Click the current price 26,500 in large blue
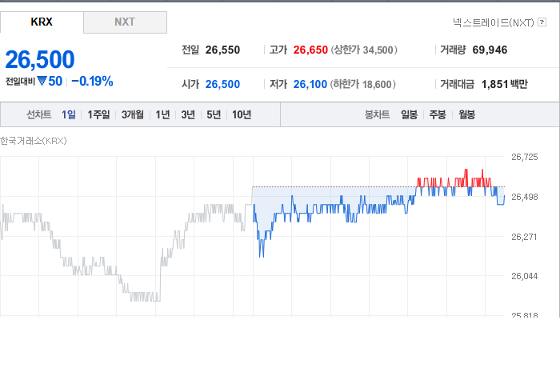The width and height of the screenshot is (560, 392). [40, 59]
